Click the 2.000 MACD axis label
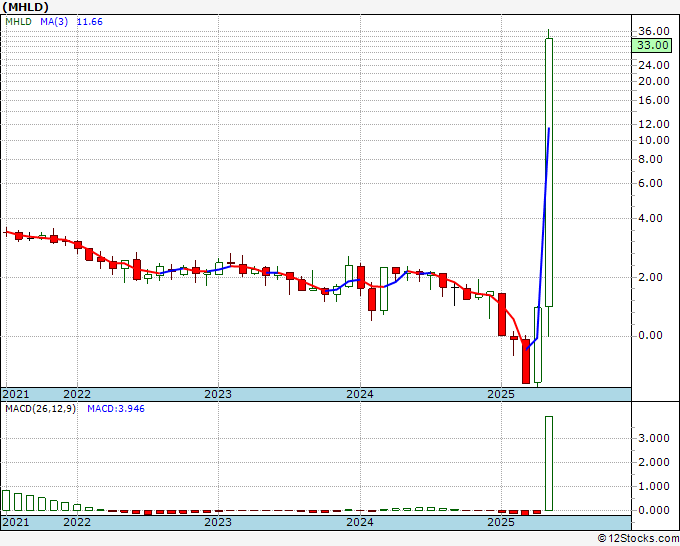The width and height of the screenshot is (680, 546). 654,462
